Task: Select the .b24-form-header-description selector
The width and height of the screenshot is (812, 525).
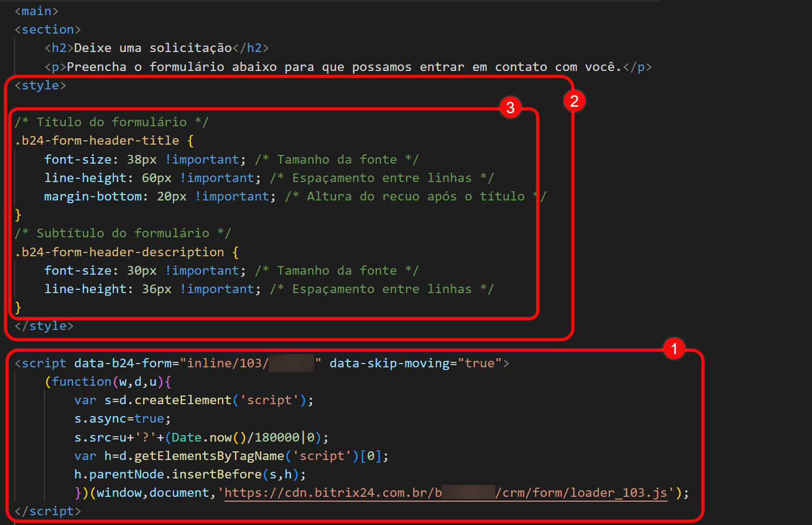Action: [x=119, y=252]
